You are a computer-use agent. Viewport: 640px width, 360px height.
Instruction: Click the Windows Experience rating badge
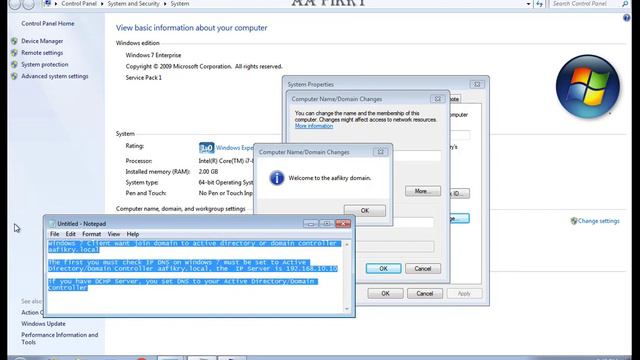(x=207, y=148)
